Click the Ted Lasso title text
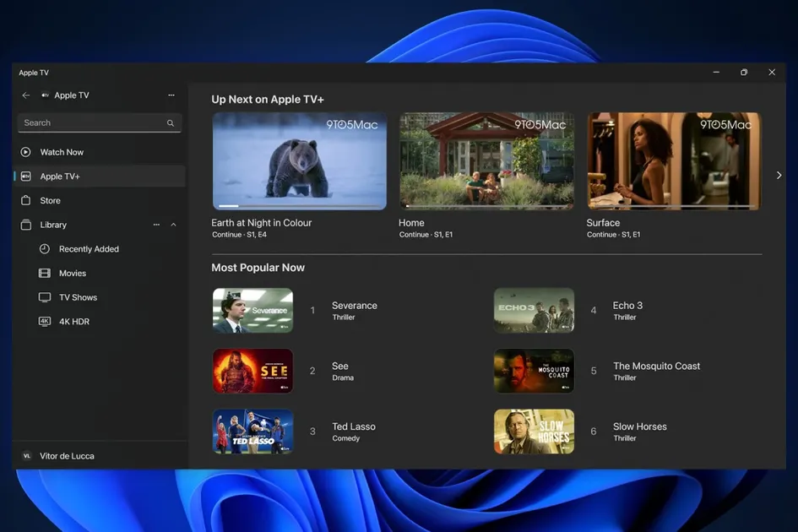The height and width of the screenshot is (532, 798). point(354,426)
